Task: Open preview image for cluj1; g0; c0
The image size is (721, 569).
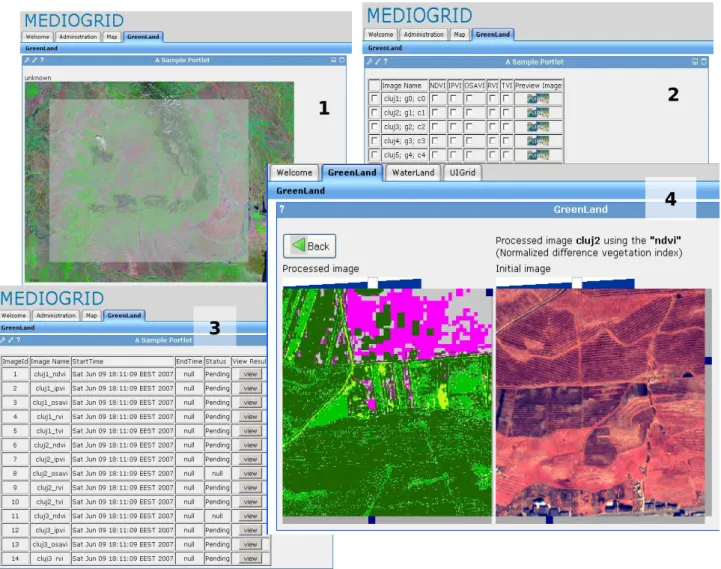Action: pyautogui.click(x=538, y=98)
